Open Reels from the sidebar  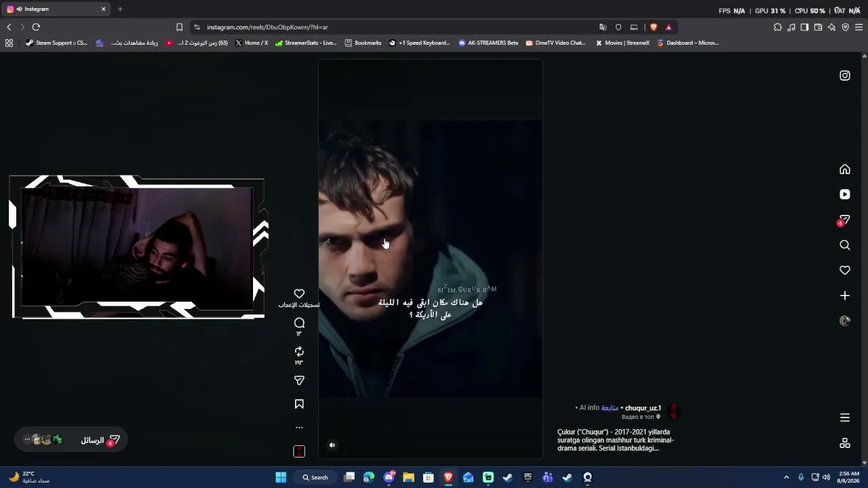845,195
